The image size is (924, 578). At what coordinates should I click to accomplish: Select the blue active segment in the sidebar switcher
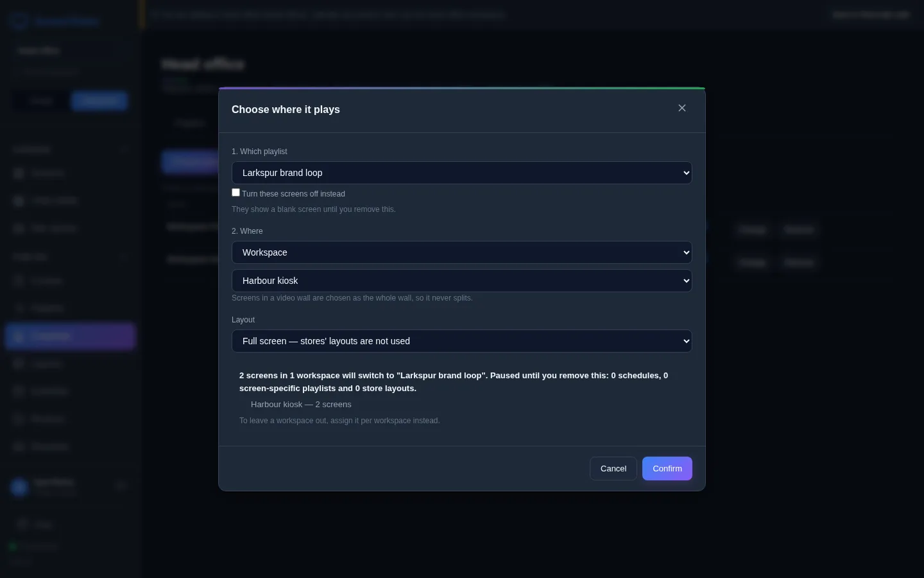pyautogui.click(x=99, y=101)
